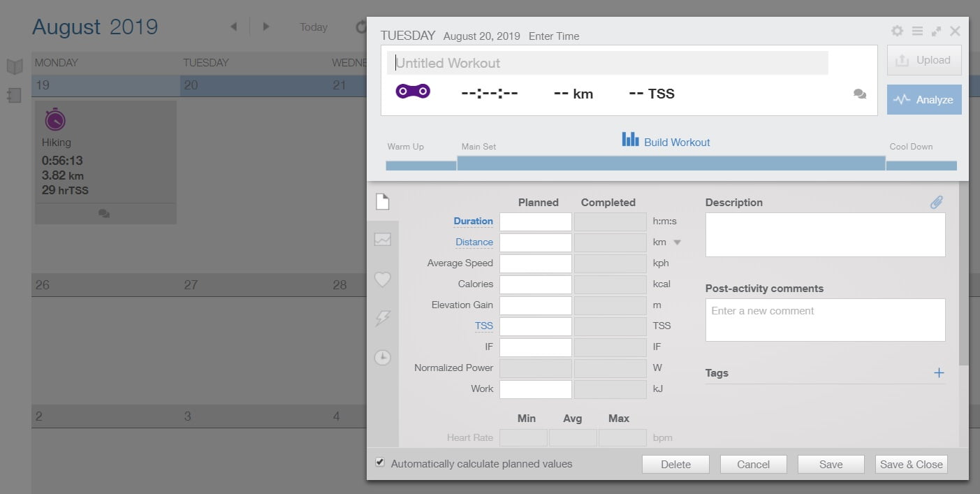The height and width of the screenshot is (494, 980).
Task: Click the Untitled Workout title field
Action: 608,63
